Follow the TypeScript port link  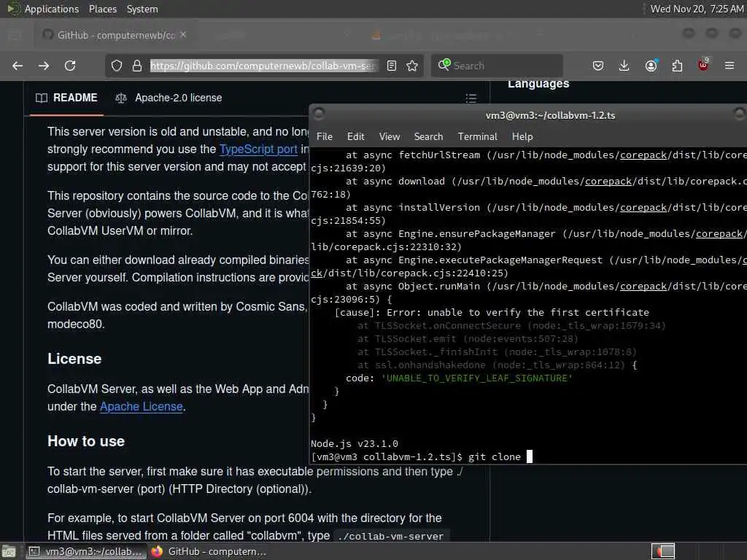pyautogui.click(x=258, y=149)
